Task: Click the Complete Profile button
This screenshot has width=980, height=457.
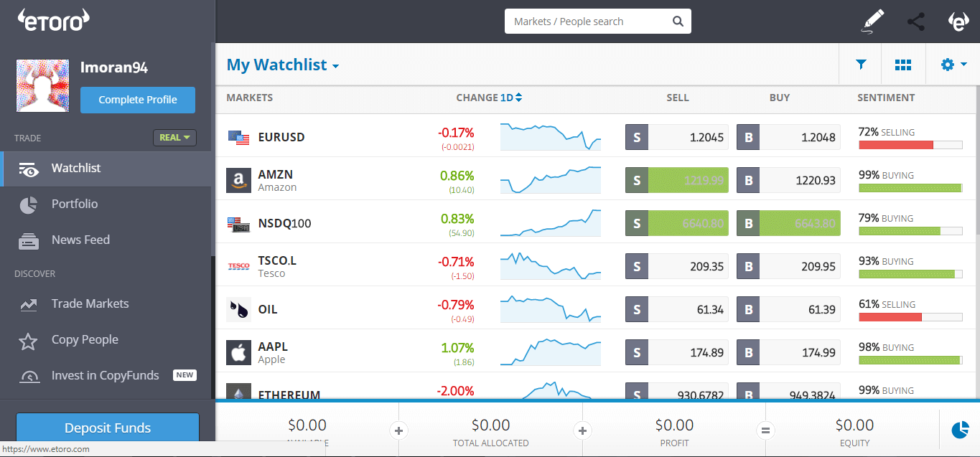Action: [138, 100]
